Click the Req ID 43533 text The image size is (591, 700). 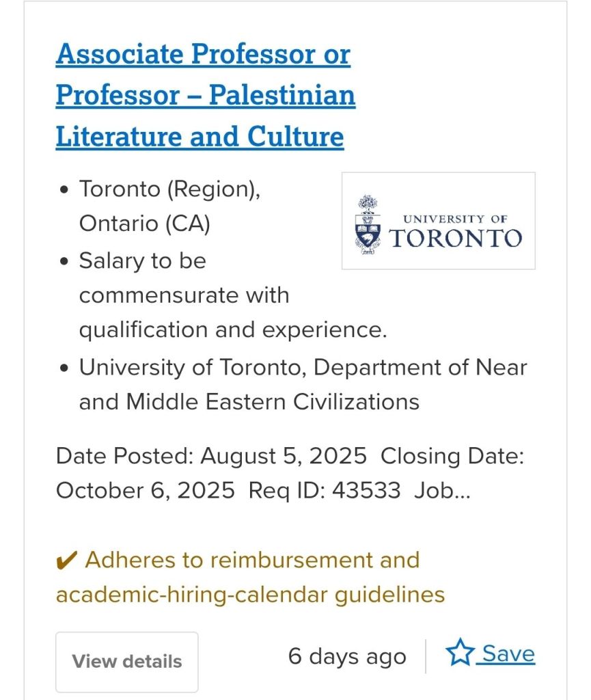(x=324, y=490)
